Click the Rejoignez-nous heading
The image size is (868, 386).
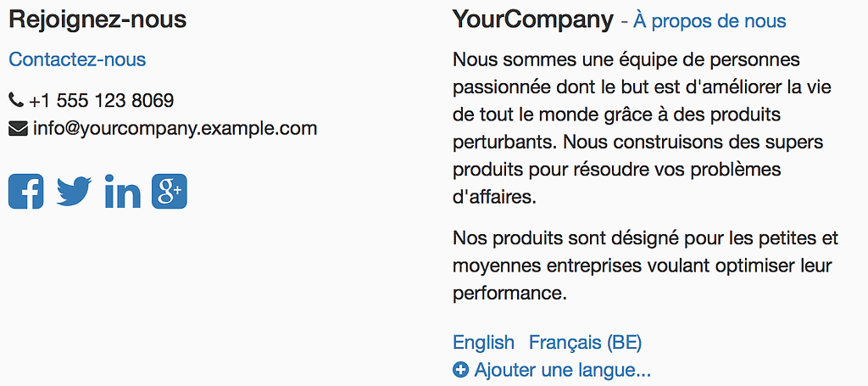click(97, 20)
